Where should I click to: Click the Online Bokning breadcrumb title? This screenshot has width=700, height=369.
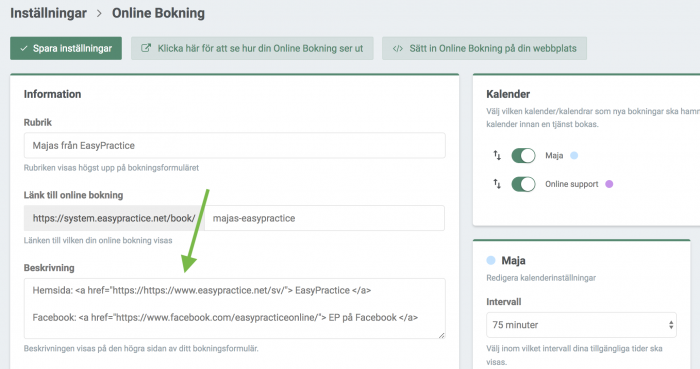click(158, 13)
